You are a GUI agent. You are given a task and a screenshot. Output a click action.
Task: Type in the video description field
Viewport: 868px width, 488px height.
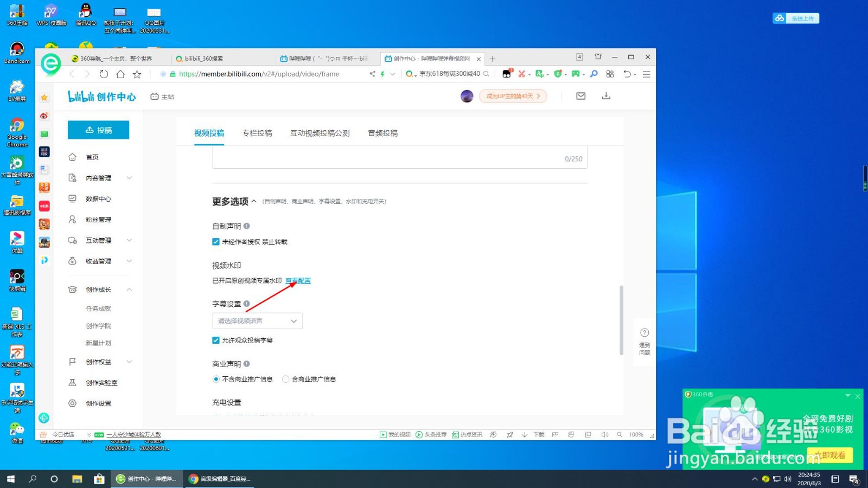pyautogui.click(x=400, y=158)
